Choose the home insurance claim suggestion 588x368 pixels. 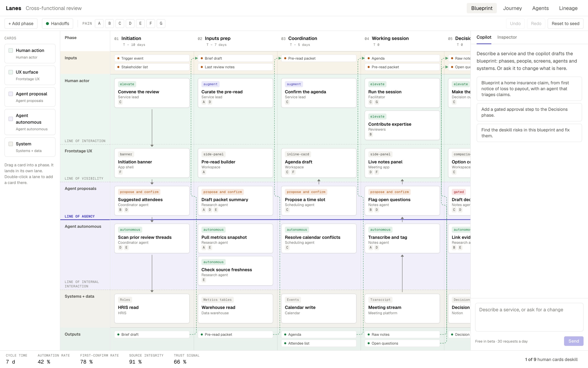pyautogui.click(x=529, y=89)
